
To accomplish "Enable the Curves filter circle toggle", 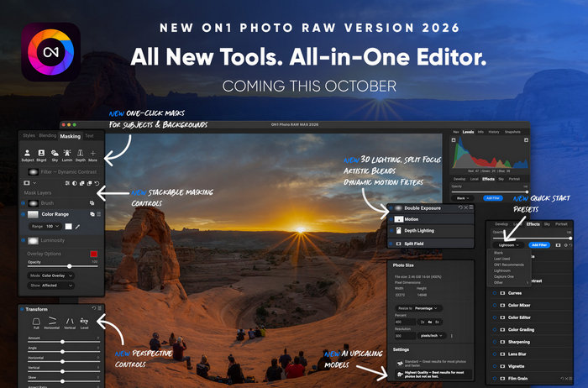I will [x=495, y=293].
